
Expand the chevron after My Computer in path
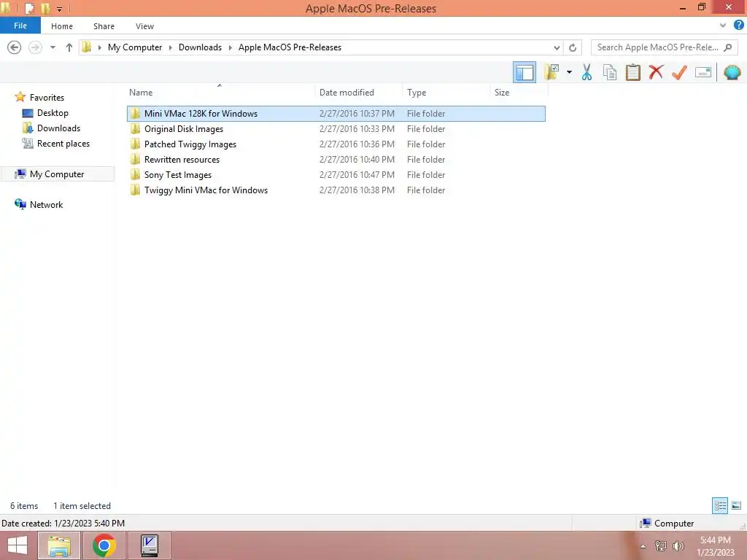click(170, 47)
